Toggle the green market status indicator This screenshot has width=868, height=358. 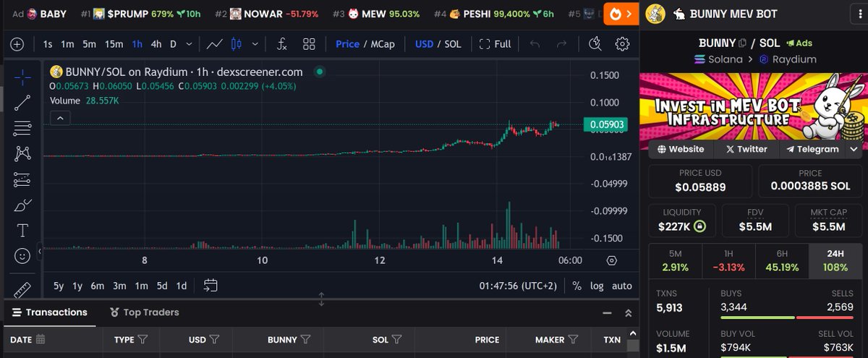point(320,72)
